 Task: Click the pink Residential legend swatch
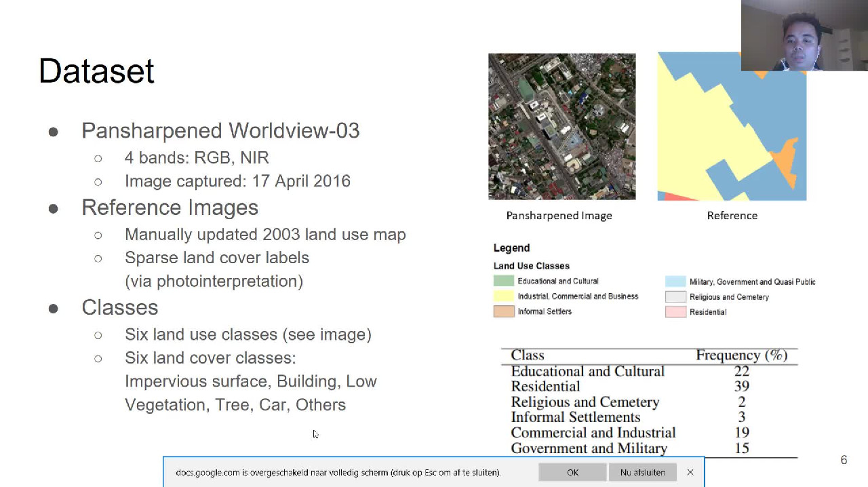675,312
